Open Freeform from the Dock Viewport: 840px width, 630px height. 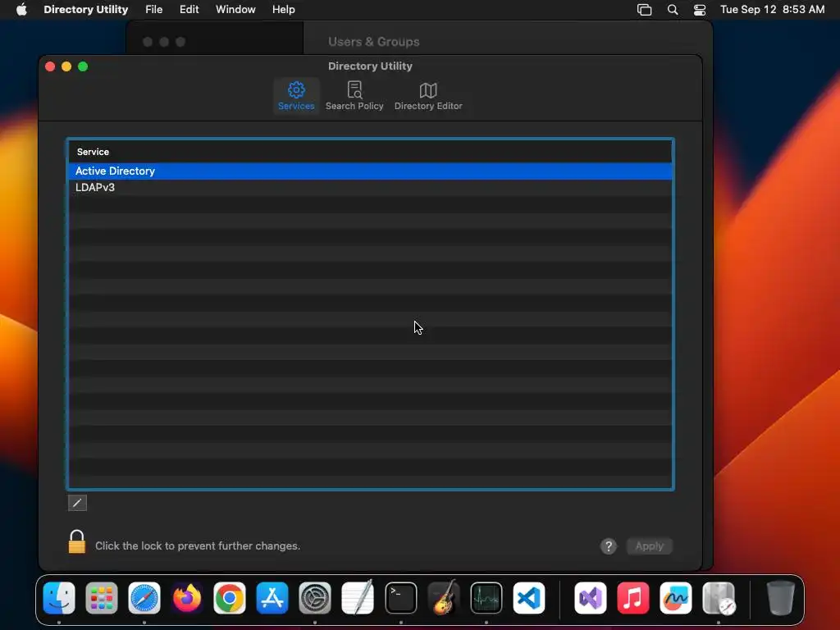[676, 597]
